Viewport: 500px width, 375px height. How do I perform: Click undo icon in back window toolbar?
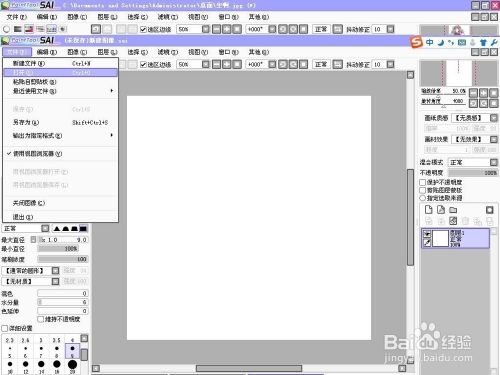pyautogui.click(x=96, y=29)
